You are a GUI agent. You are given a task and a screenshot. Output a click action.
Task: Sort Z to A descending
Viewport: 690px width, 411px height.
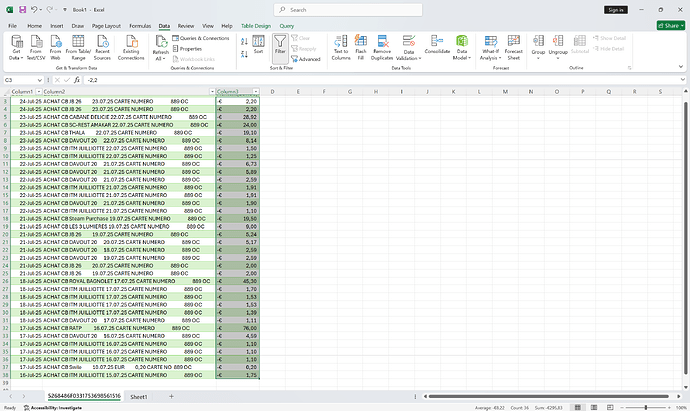point(244,54)
